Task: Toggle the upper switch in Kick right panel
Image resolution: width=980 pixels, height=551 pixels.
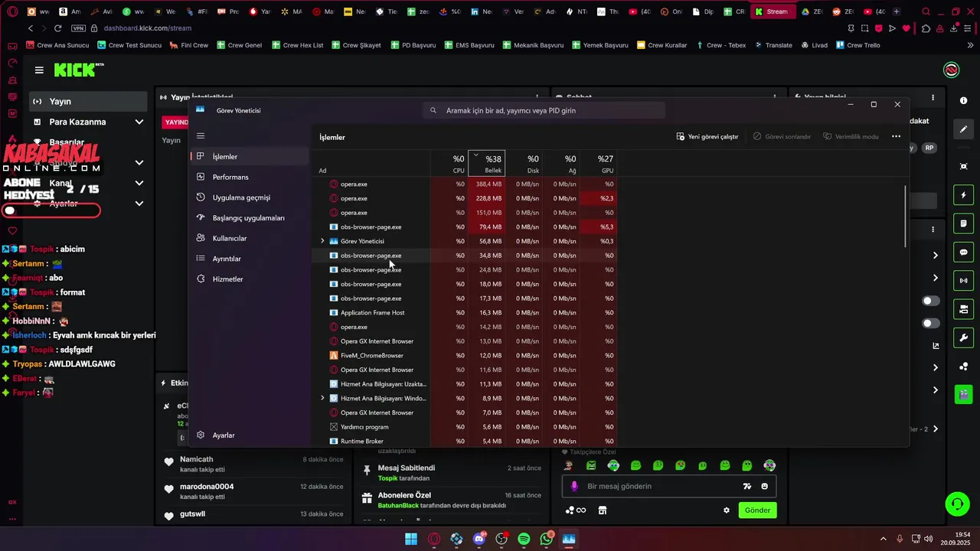Action: tap(931, 302)
